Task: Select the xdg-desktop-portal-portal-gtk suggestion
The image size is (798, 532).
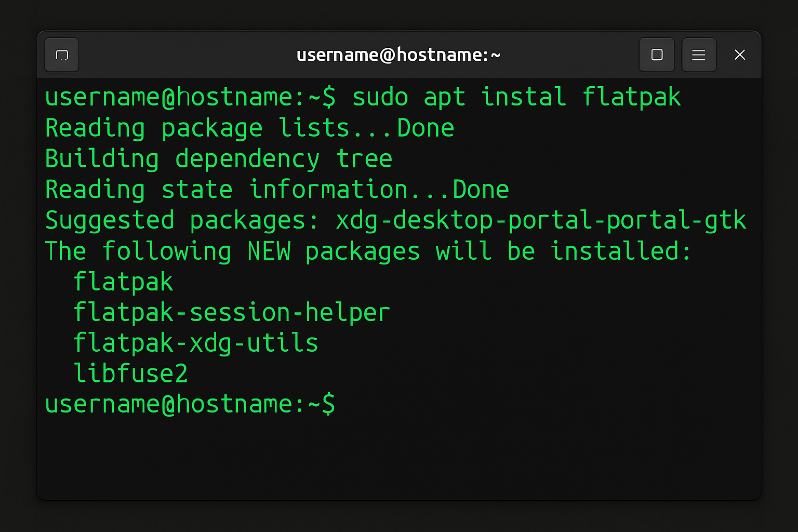Action: (x=540, y=220)
